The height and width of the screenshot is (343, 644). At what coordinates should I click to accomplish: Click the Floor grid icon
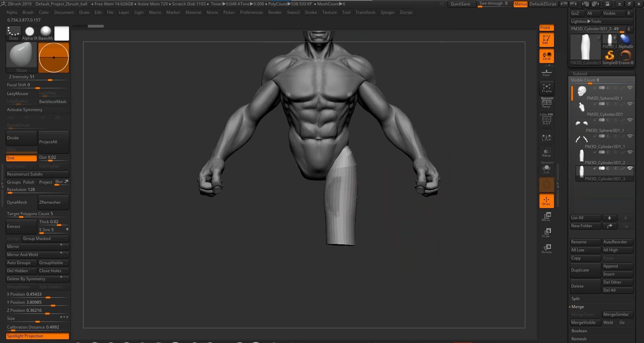point(546,72)
